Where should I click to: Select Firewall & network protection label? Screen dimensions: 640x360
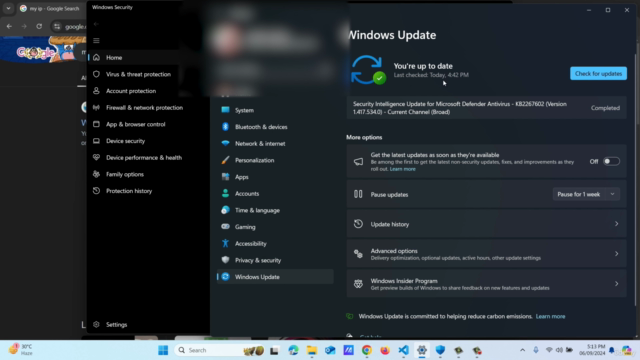(144, 108)
